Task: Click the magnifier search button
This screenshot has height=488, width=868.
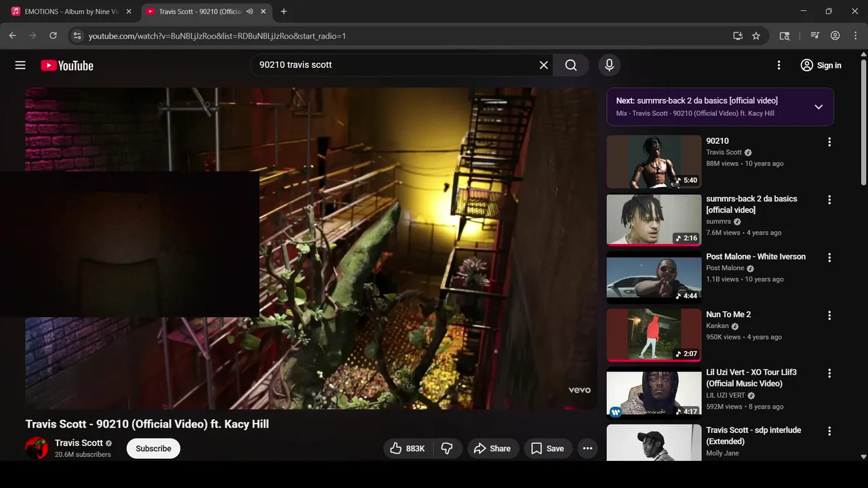Action: 571,65
